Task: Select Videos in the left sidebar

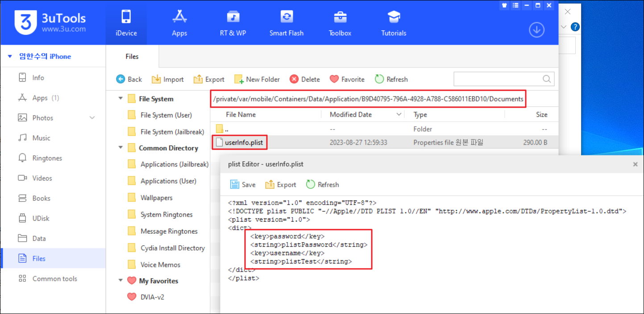Action: coord(53,178)
